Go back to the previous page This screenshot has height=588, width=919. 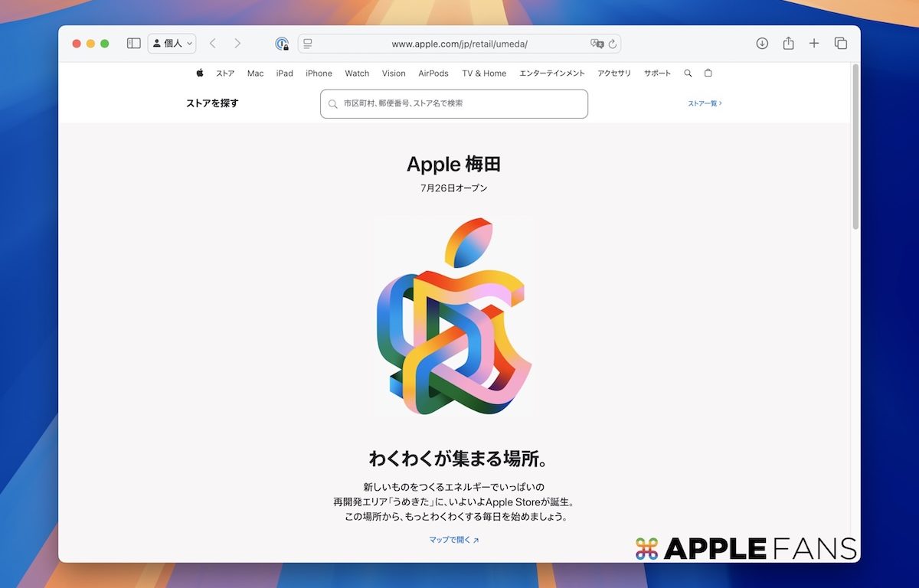[x=213, y=44]
